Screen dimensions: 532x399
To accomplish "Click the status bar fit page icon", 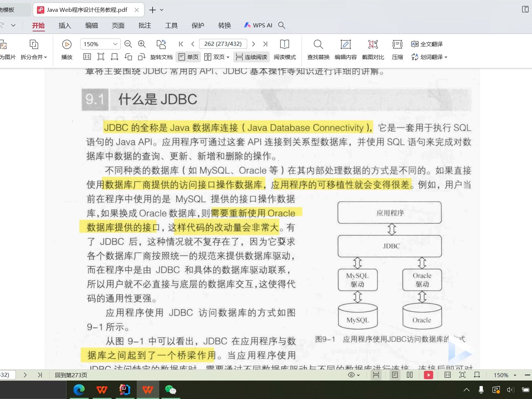I will (462, 375).
